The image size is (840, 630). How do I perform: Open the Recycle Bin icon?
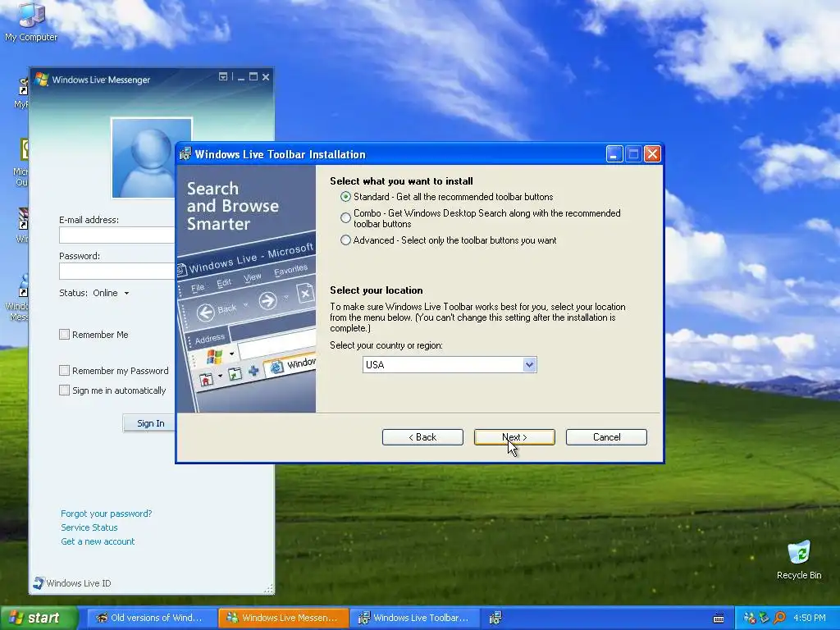799,559
